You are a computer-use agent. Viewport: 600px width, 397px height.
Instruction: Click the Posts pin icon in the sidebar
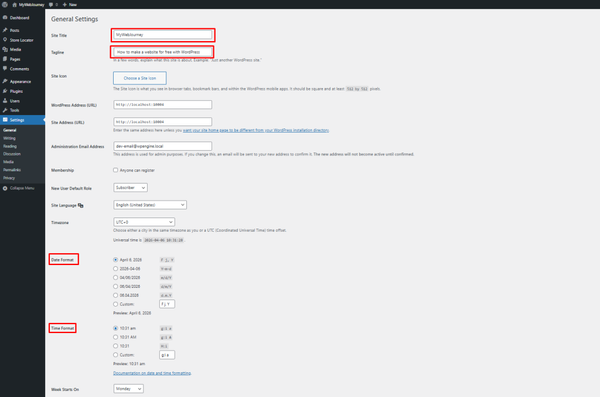click(5, 30)
